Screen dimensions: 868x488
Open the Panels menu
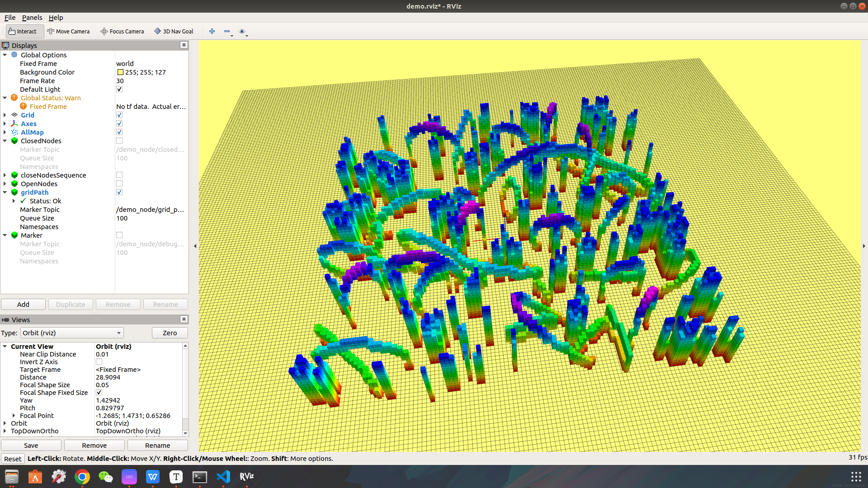(x=32, y=18)
